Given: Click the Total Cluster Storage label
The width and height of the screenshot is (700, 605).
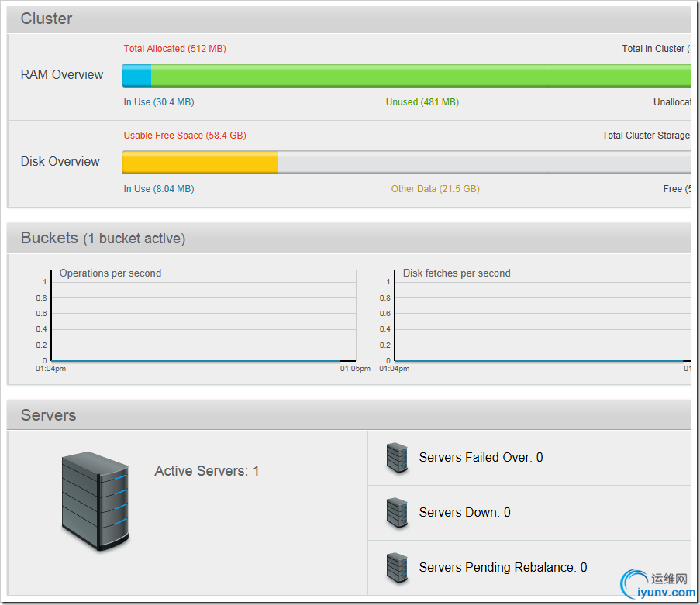Looking at the screenshot, I should pyautogui.click(x=646, y=136).
